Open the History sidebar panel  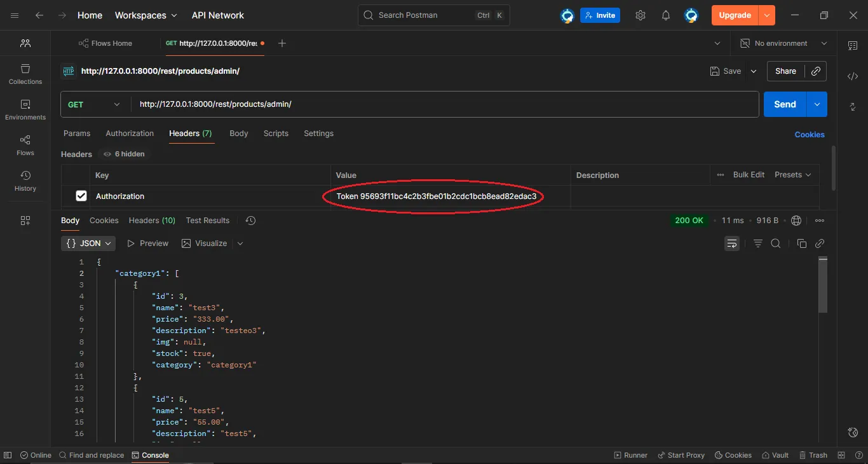tap(25, 181)
